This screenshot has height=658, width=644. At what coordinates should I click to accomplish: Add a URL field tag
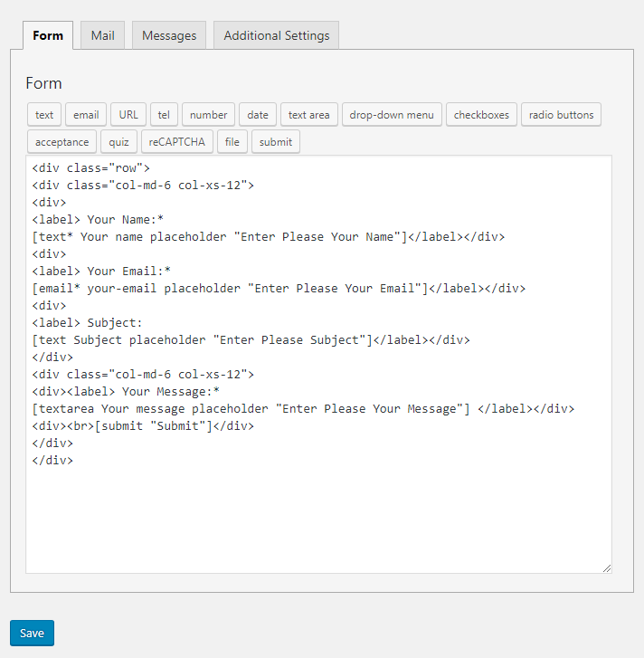coord(128,115)
